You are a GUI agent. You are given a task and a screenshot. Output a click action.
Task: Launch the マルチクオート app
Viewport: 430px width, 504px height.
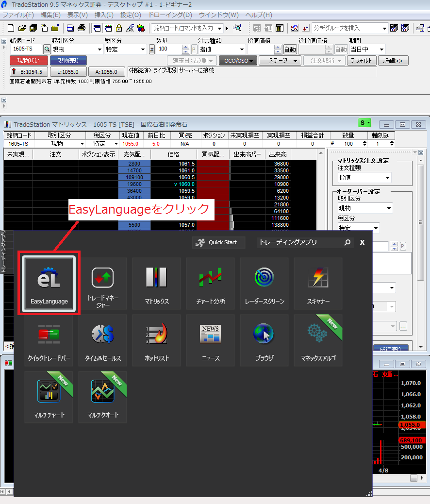[x=103, y=397]
